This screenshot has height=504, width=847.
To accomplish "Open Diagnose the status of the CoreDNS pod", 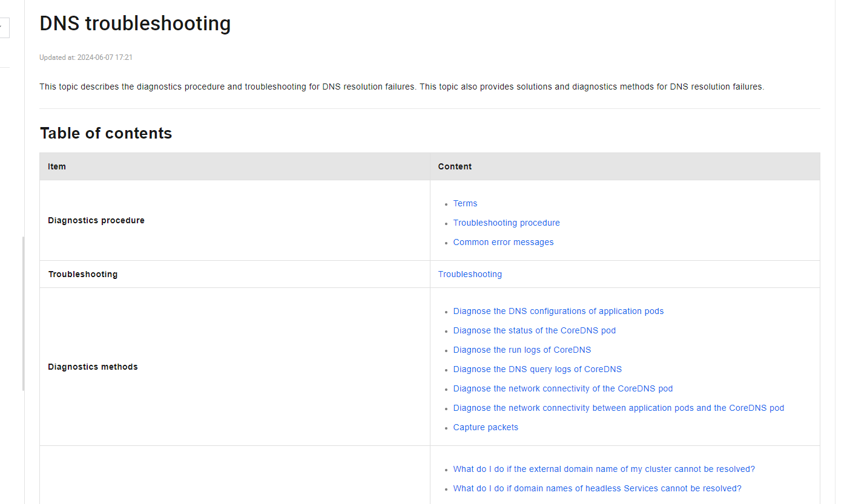I will tap(535, 330).
